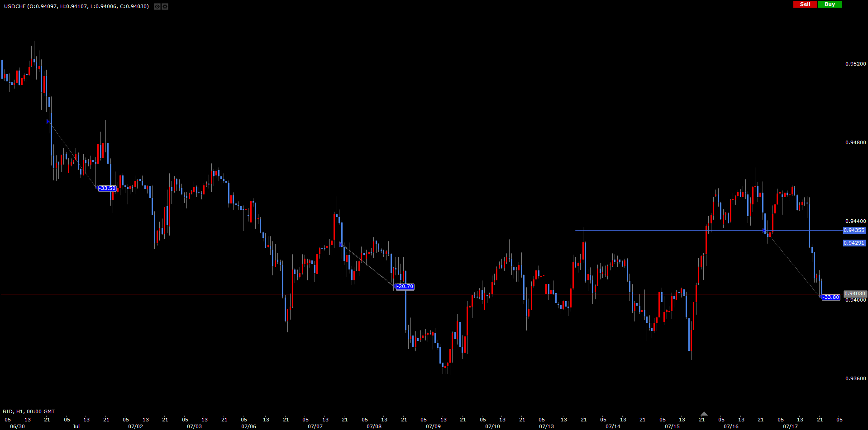Click the blue entry arrow on 07/16
The width and height of the screenshot is (868, 430).
click(764, 231)
